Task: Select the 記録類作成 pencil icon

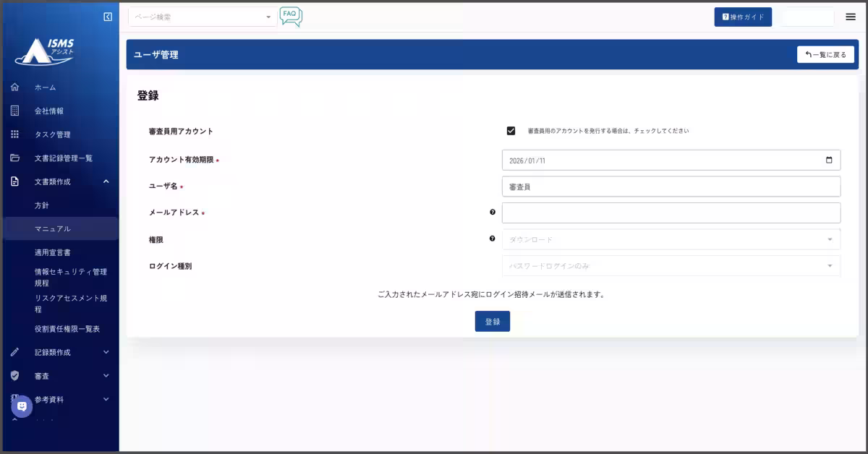Action: [14, 352]
